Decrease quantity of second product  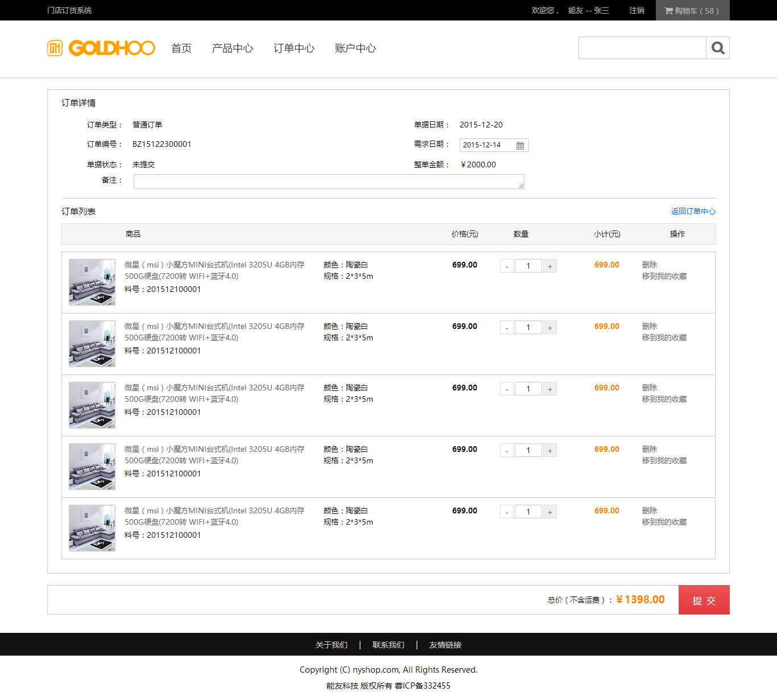(x=507, y=327)
